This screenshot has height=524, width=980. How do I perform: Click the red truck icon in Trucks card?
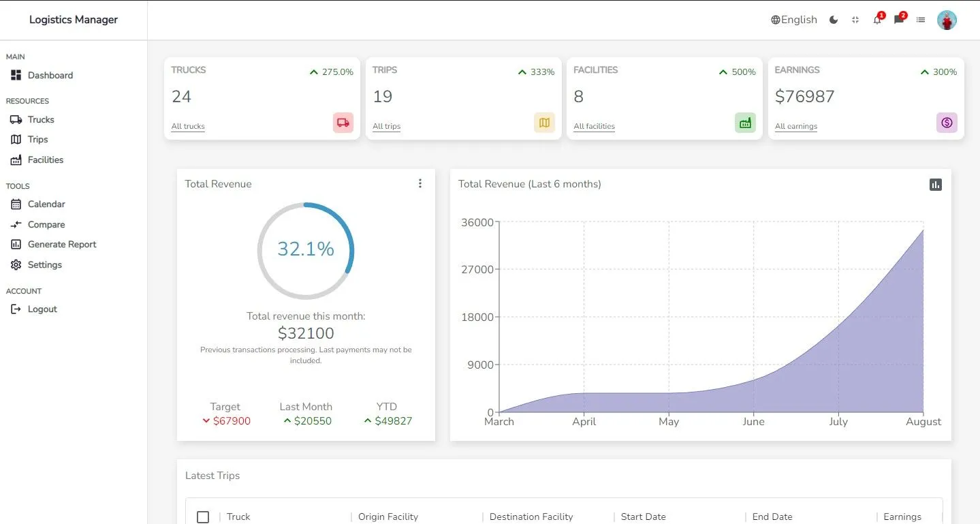click(x=343, y=123)
